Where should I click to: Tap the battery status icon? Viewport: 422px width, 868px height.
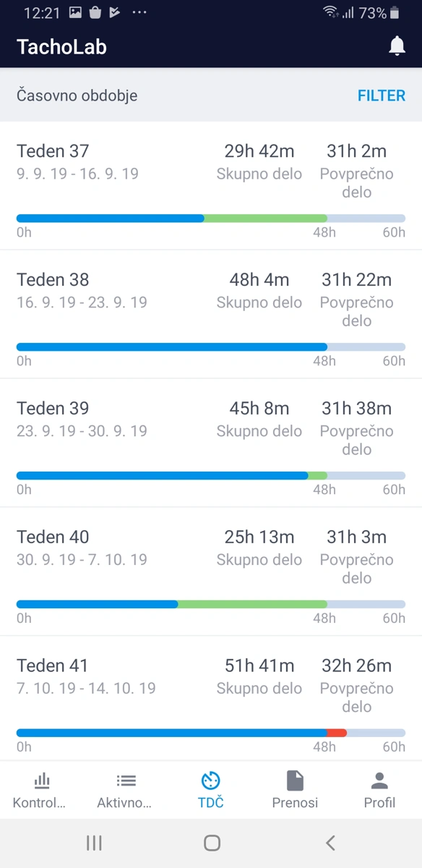395,13
